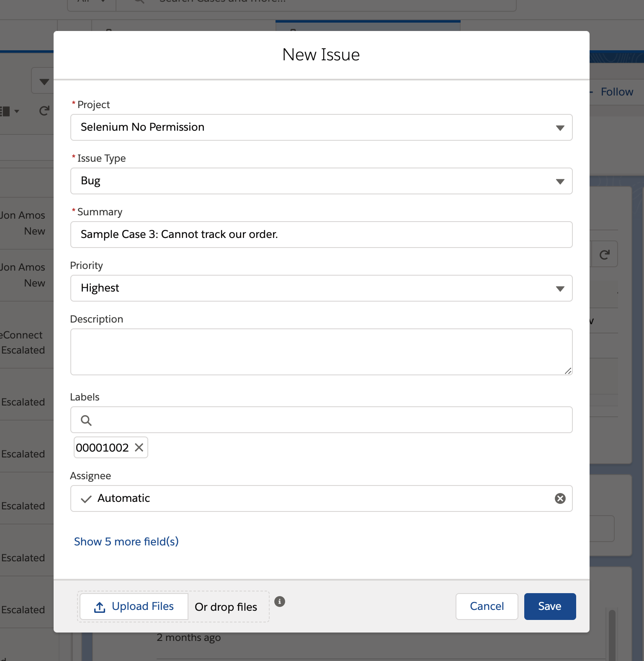Screen dimensions: 644x661
Task: Click the info icon beside drop files
Action: [279, 602]
